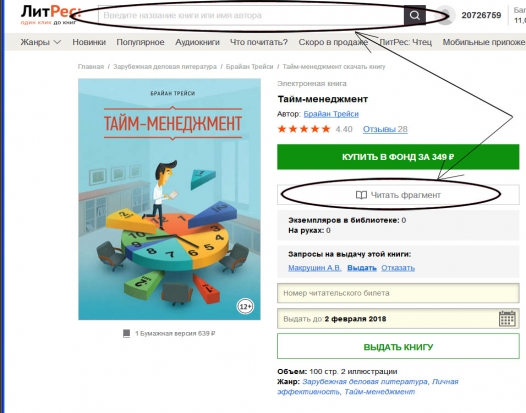This screenshot has width=526, height=413.
Task: Click Отказать link for request
Action: pos(398,268)
